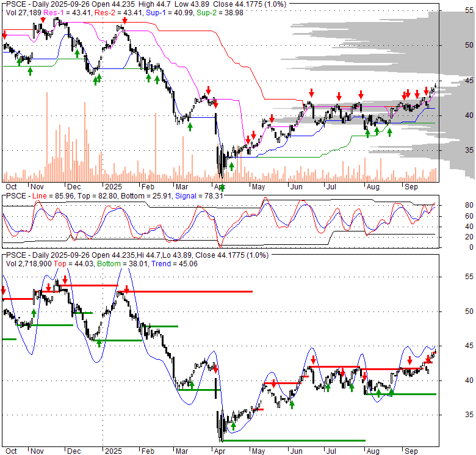Click the Oct label on the bottom chart axis
This screenshot has height=455, width=476.
[x=11, y=451]
